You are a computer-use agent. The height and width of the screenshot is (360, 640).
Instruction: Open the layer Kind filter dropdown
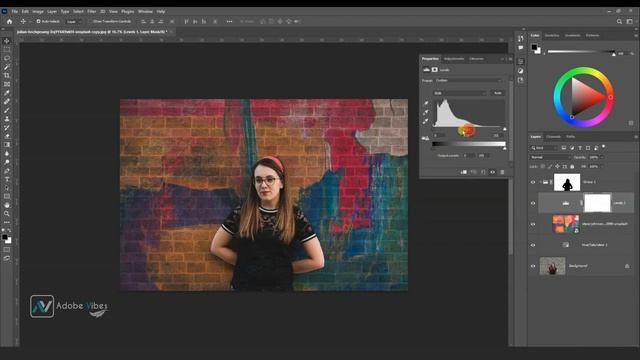tap(544, 148)
